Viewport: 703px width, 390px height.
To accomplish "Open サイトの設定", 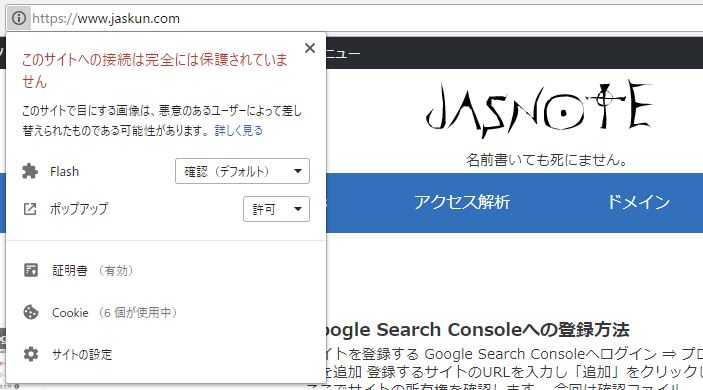I will tap(82, 355).
